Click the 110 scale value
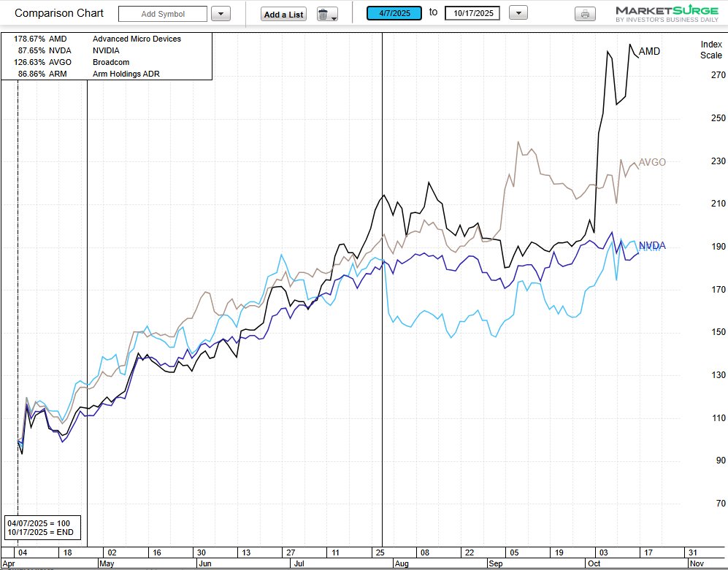This screenshot has height=570, width=728. (719, 417)
